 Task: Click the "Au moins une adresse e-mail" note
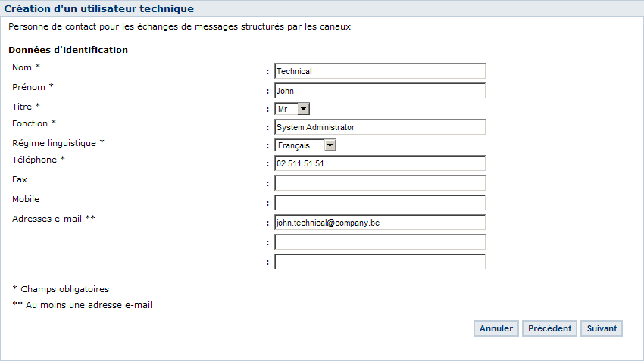pyautogui.click(x=83, y=305)
